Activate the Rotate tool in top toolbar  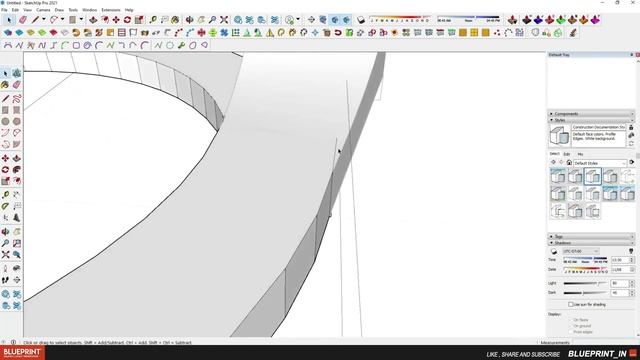click(127, 20)
